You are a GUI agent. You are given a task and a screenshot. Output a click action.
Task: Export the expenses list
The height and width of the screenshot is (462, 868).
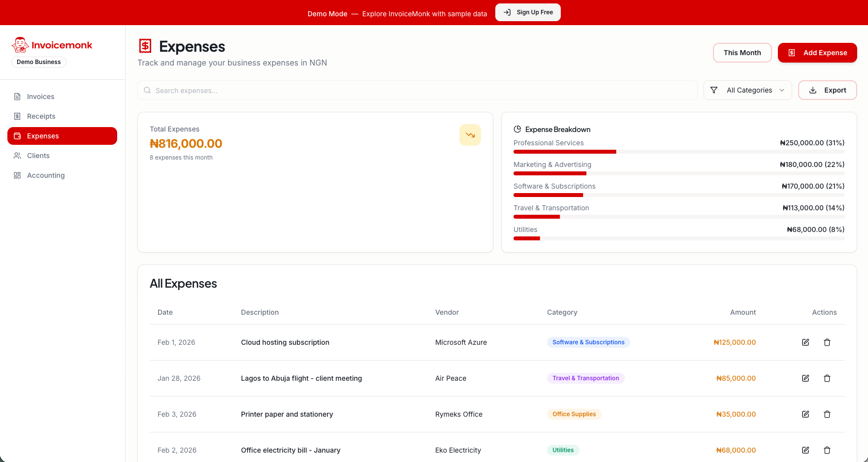(828, 90)
